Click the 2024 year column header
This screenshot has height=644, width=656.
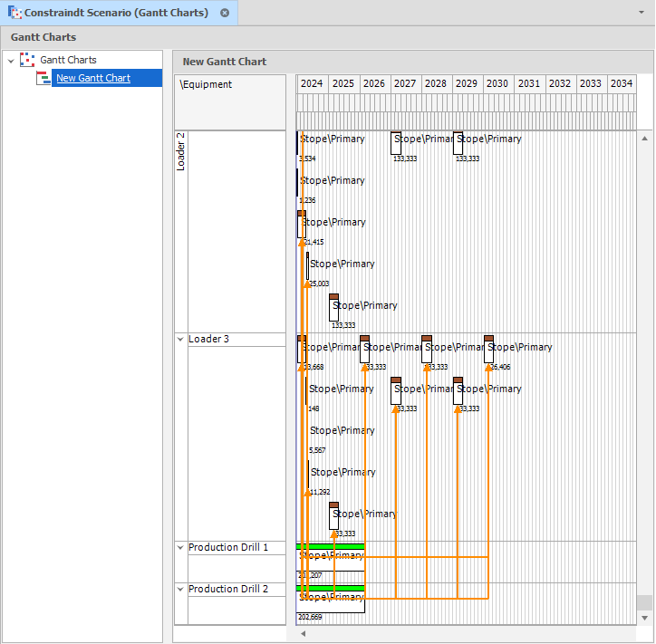[x=312, y=83]
